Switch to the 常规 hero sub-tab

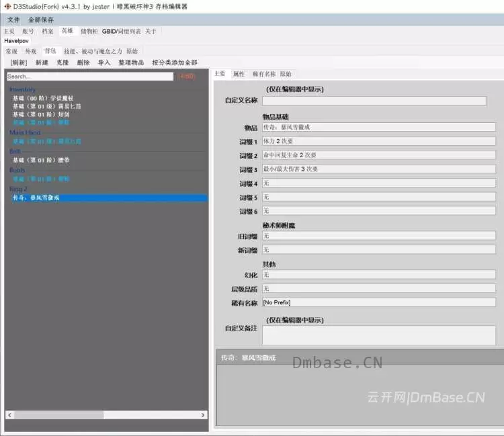[x=11, y=52]
